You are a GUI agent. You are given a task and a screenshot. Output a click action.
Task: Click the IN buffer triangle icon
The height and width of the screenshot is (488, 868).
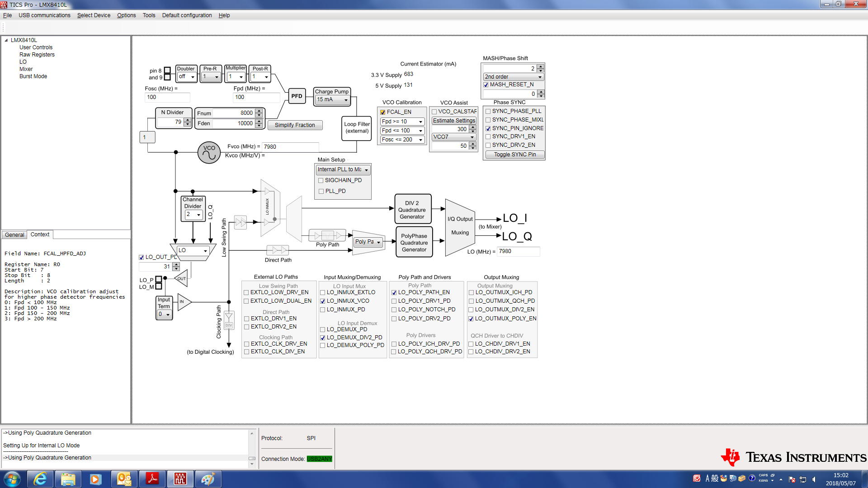tap(184, 301)
